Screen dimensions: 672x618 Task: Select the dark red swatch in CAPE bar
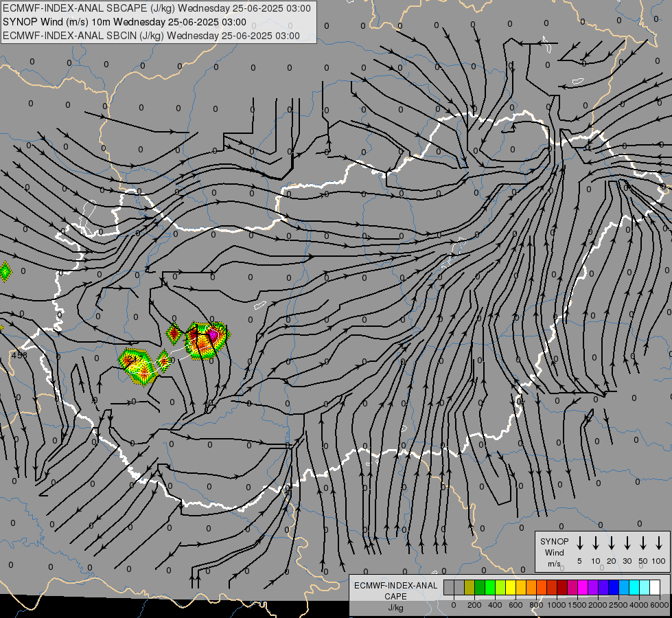pos(562,587)
